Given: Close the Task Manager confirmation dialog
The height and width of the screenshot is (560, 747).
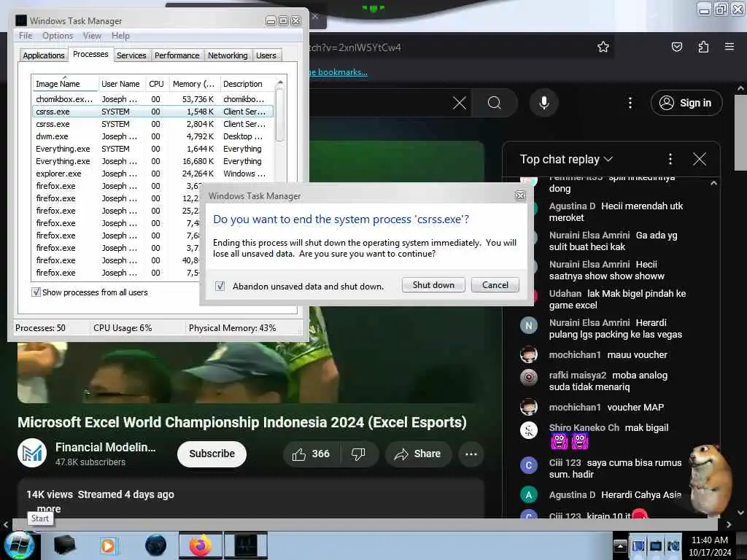Looking at the screenshot, I should click(520, 195).
